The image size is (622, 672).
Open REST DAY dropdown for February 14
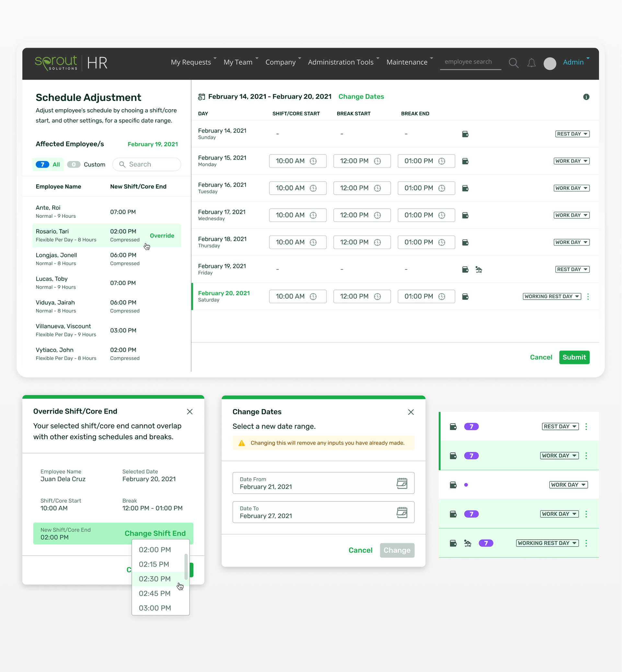point(572,134)
